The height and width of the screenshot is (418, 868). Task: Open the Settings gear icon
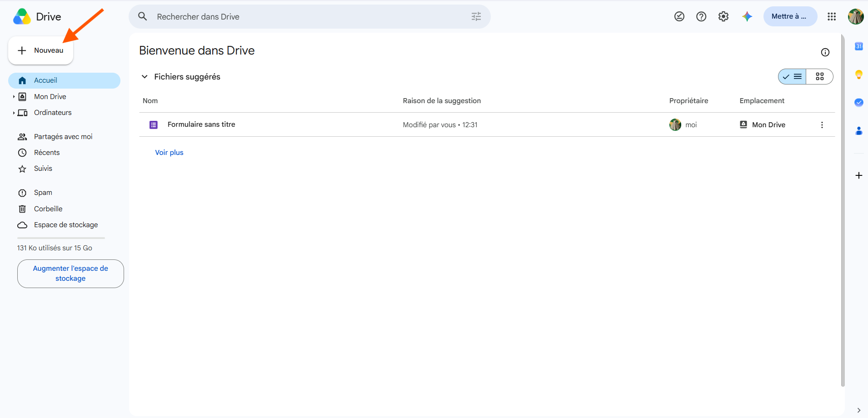[x=723, y=16]
